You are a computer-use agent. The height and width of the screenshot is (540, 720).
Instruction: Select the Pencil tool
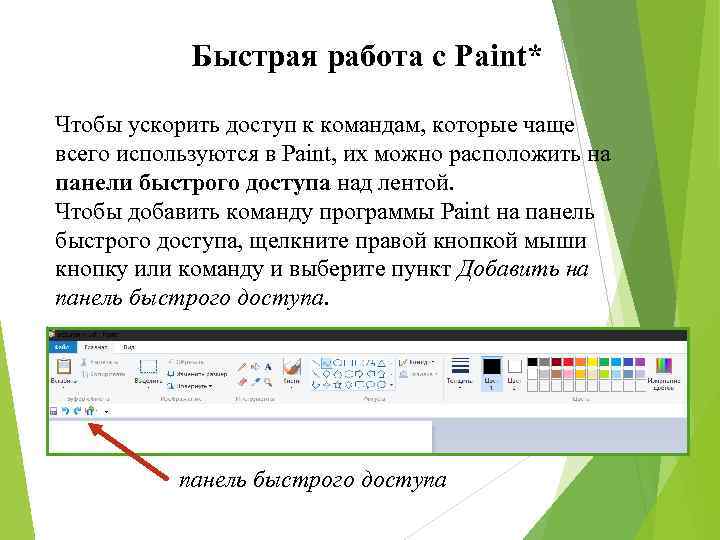(x=242, y=367)
